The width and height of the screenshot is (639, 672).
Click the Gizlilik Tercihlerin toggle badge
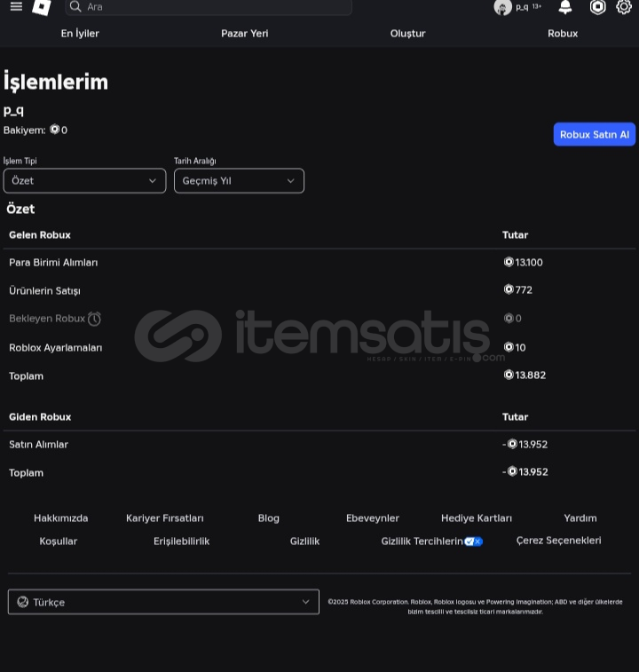(x=474, y=542)
